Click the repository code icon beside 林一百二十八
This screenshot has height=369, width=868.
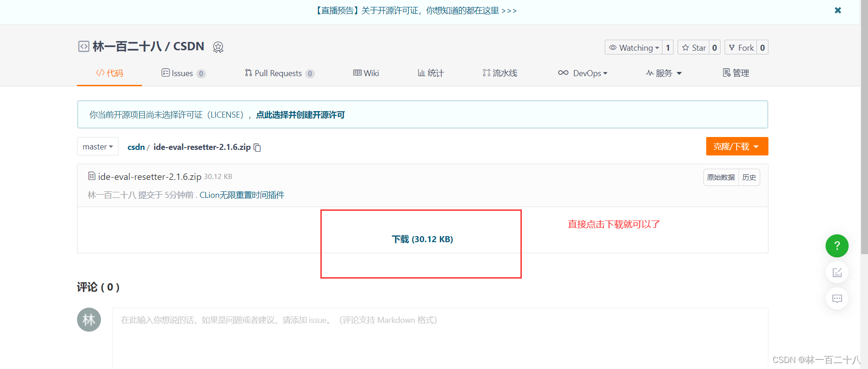[x=83, y=47]
